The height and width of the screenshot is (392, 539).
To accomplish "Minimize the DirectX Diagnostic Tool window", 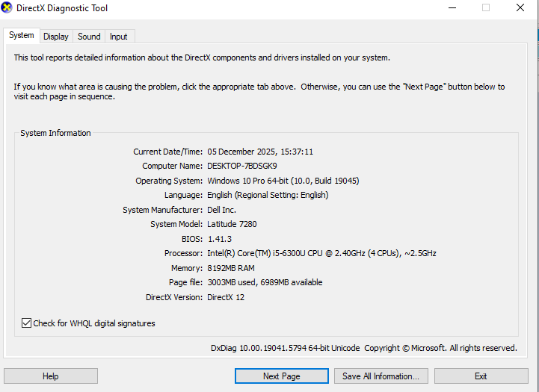I will tap(451, 8).
